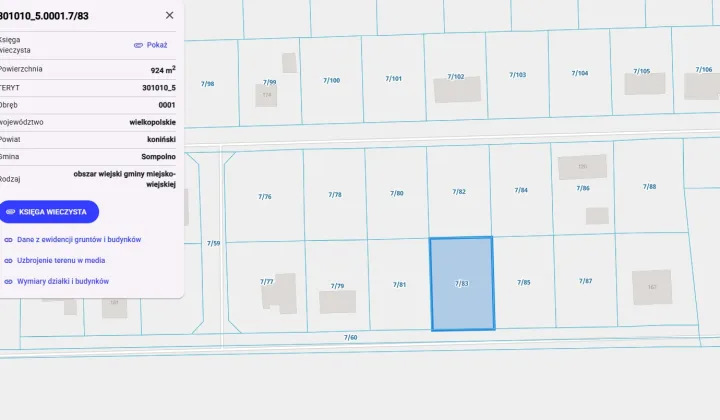Select parcel 7/104 on the map
Viewport: 720px width, 420px height.
(x=579, y=73)
